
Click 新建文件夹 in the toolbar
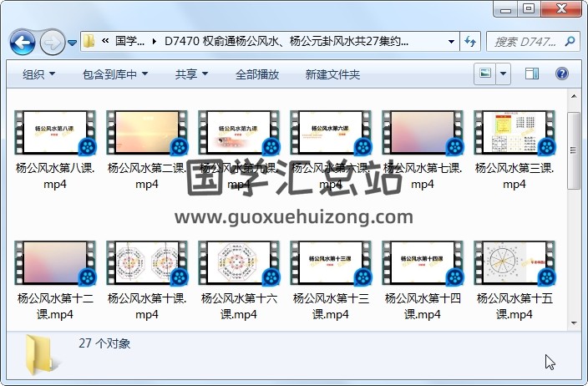tap(332, 74)
